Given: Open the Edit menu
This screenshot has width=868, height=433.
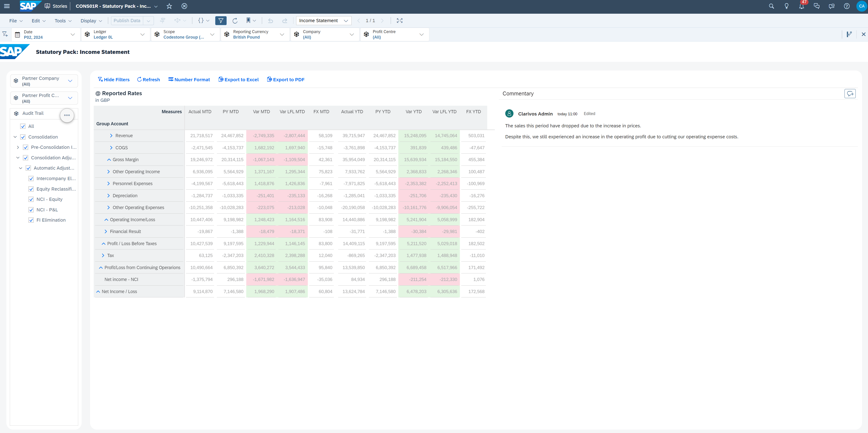Looking at the screenshot, I should click(x=38, y=21).
